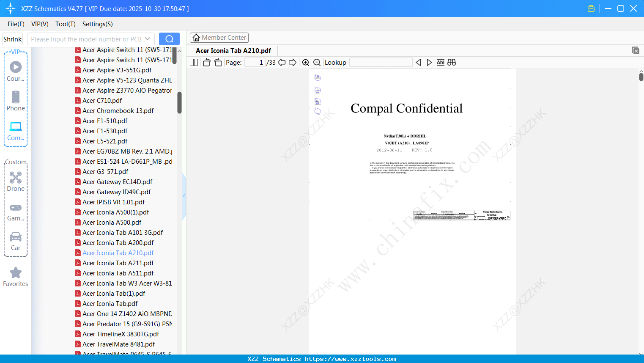Select Acer One 14 Z1402 AiO file
Image resolution: width=644 pixels, height=363 pixels.
click(123, 314)
